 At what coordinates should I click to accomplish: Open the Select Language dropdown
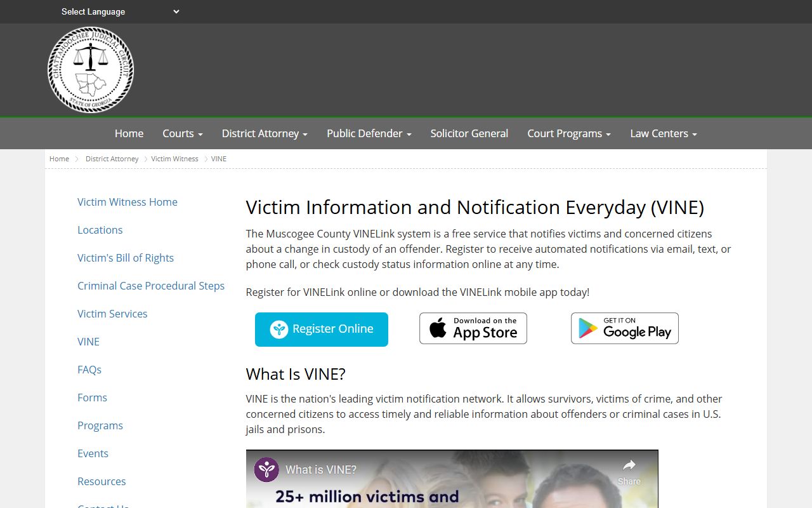tap(120, 11)
